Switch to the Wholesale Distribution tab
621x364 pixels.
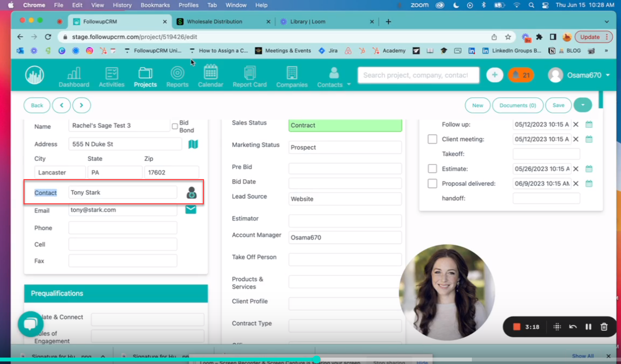pyautogui.click(x=215, y=21)
